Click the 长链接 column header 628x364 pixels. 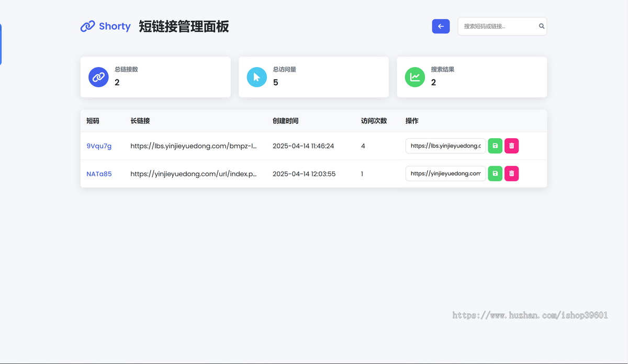click(x=140, y=121)
